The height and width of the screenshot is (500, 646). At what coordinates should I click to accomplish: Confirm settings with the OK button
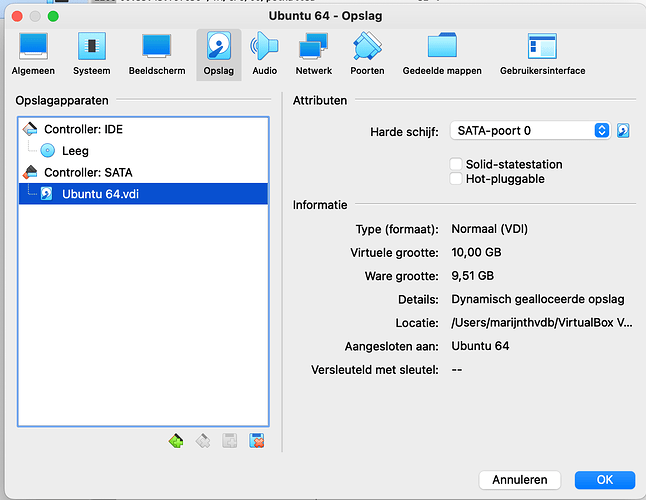[x=604, y=480]
